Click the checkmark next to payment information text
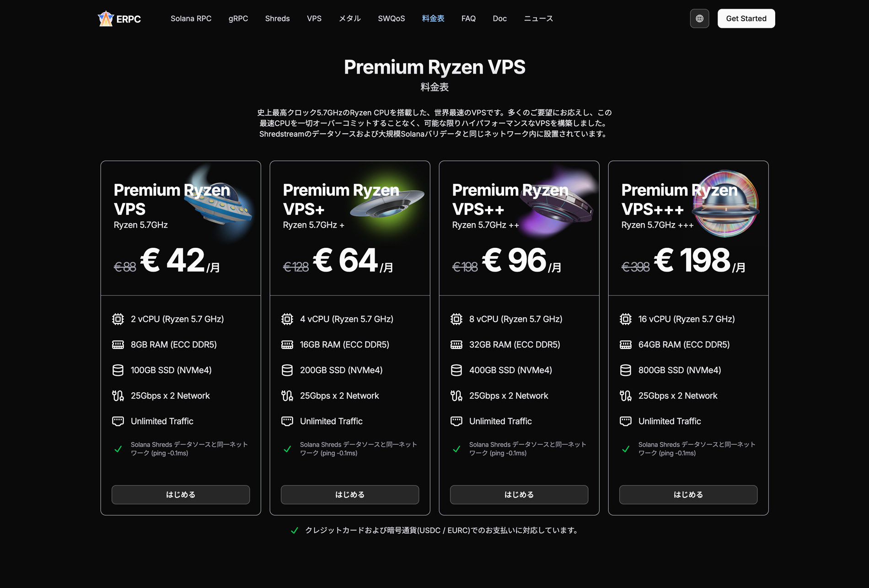The image size is (869, 588). [x=295, y=530]
